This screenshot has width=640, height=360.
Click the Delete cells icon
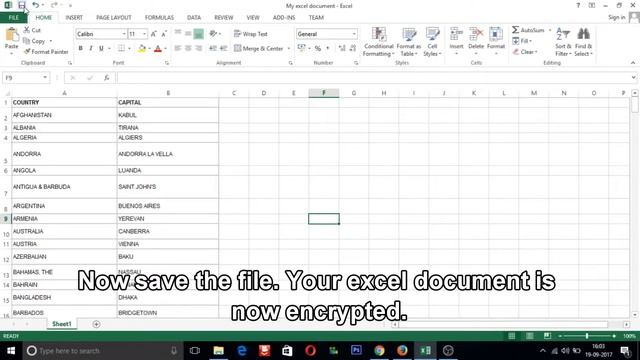(476, 34)
